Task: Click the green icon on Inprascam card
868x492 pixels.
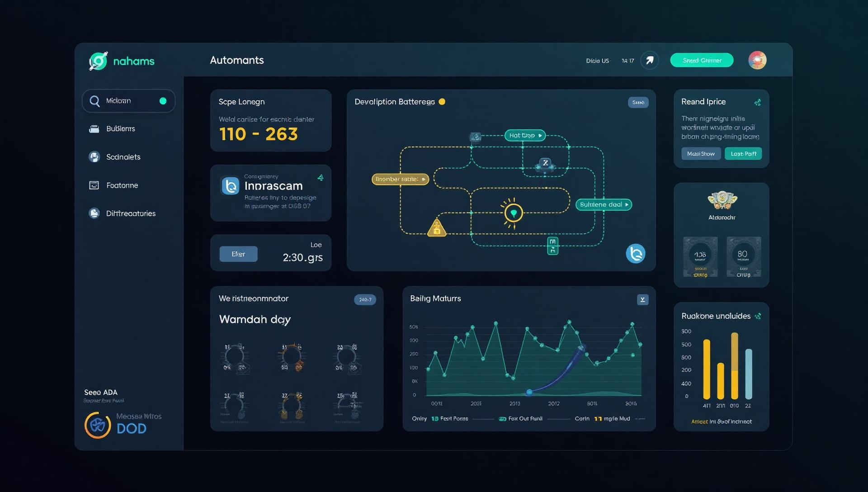Action: tap(321, 178)
